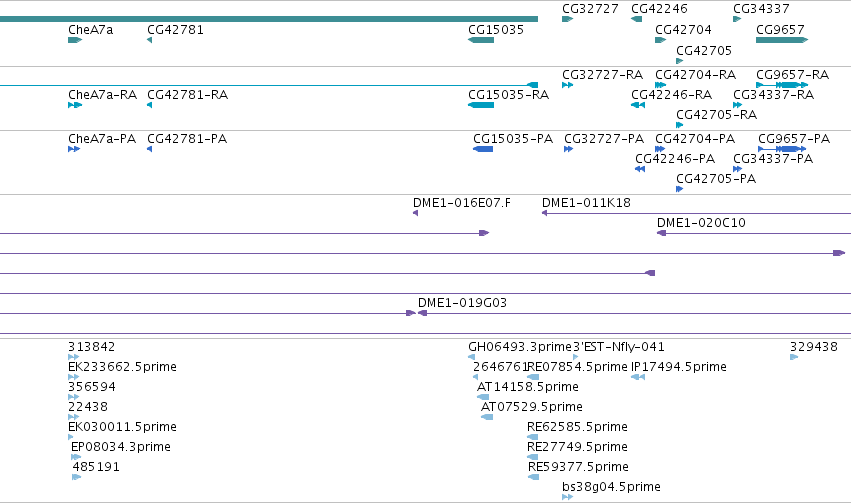Click the CG42781-RA transcript glyph
The height and width of the screenshot is (503, 851).
pyautogui.click(x=150, y=105)
